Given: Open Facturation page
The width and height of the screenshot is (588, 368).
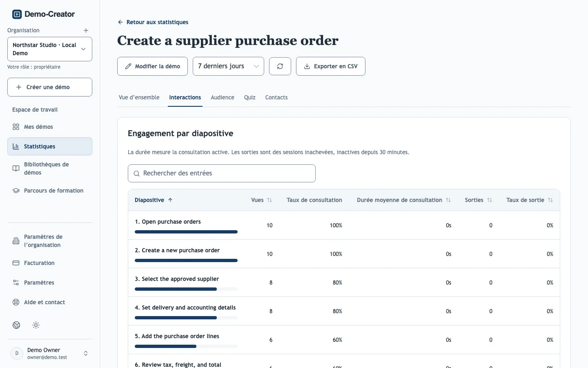Looking at the screenshot, I should [50, 263].
